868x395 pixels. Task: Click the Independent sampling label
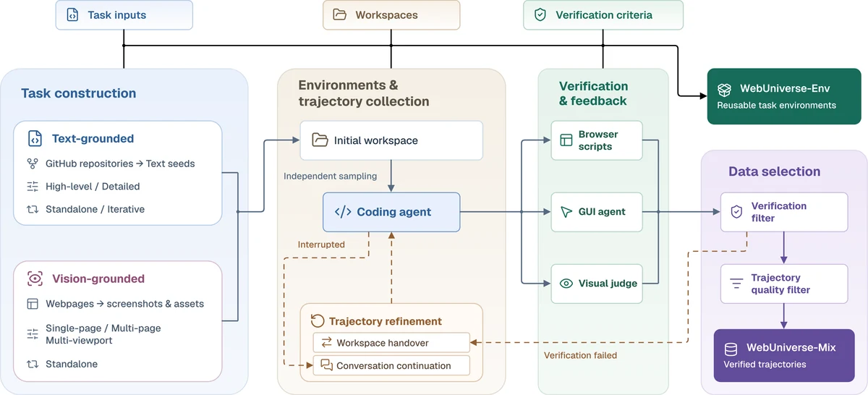pos(330,176)
